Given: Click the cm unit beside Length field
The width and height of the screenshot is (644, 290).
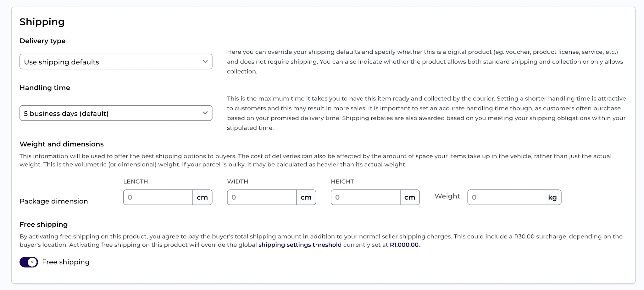Looking at the screenshot, I should click(202, 197).
